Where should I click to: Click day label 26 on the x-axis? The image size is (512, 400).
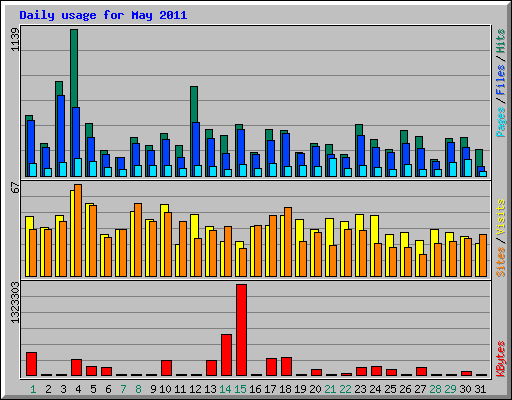[405, 389]
